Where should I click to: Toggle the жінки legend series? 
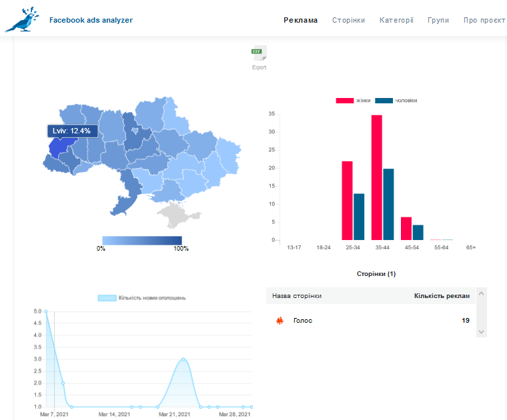[x=354, y=101]
